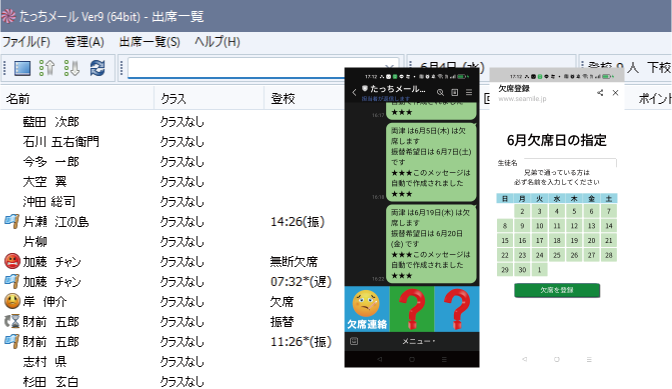Viewport: 672px width, 389px height.
Task: Tap the blue question mark tile
Action: (x=457, y=309)
